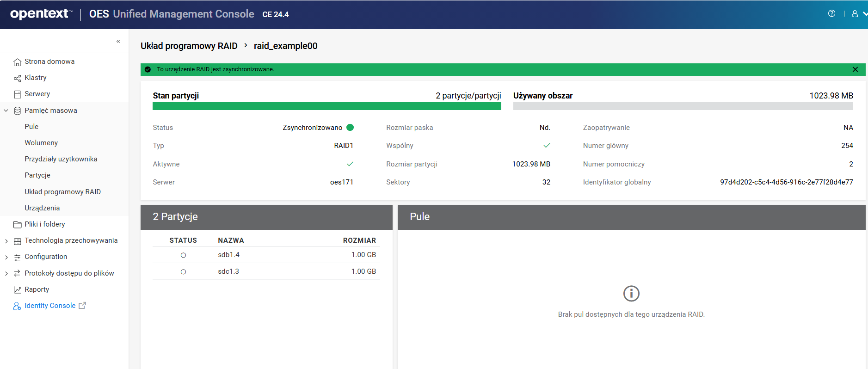Click the Raporty chart icon
The image size is (868, 369).
pos(17,290)
